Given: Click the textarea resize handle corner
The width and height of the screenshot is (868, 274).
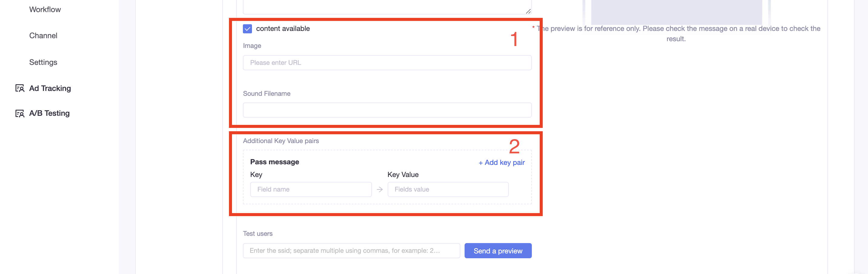Looking at the screenshot, I should (528, 11).
